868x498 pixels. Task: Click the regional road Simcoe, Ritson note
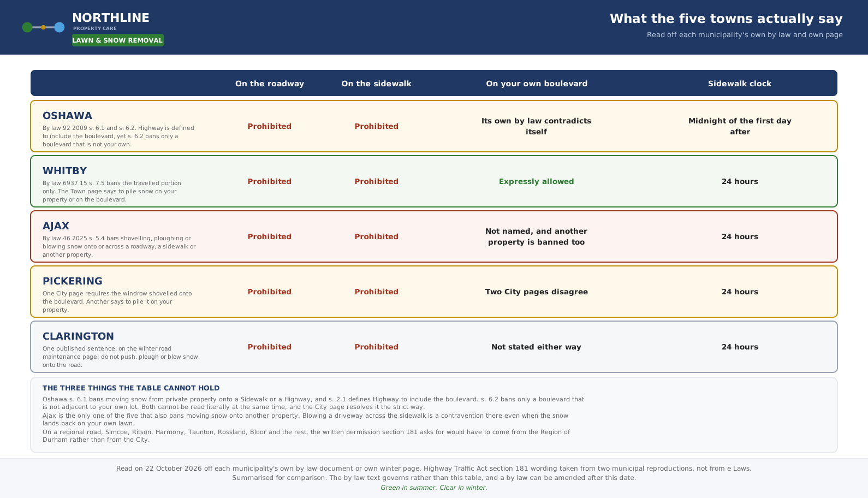tap(306, 436)
